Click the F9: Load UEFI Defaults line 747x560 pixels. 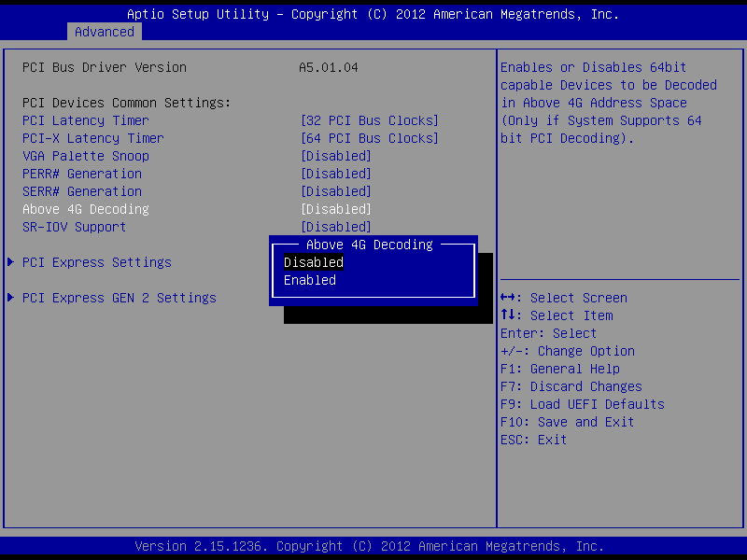tap(582, 404)
